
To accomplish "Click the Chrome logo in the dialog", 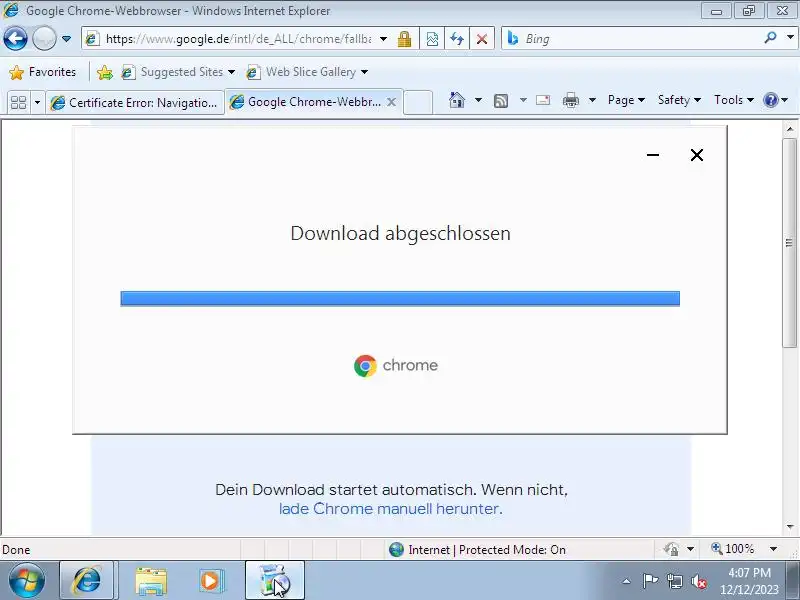I will pos(396,365).
